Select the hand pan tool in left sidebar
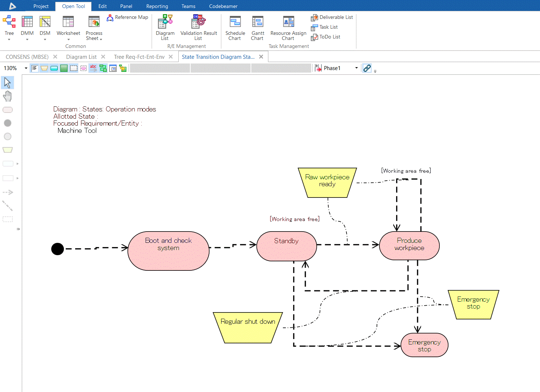The width and height of the screenshot is (540, 392). point(7,96)
